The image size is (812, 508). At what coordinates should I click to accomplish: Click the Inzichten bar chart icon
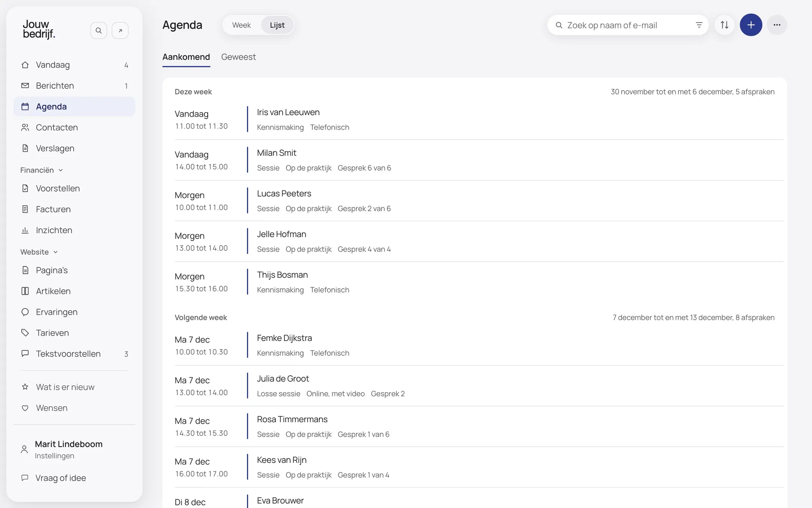pyautogui.click(x=25, y=230)
